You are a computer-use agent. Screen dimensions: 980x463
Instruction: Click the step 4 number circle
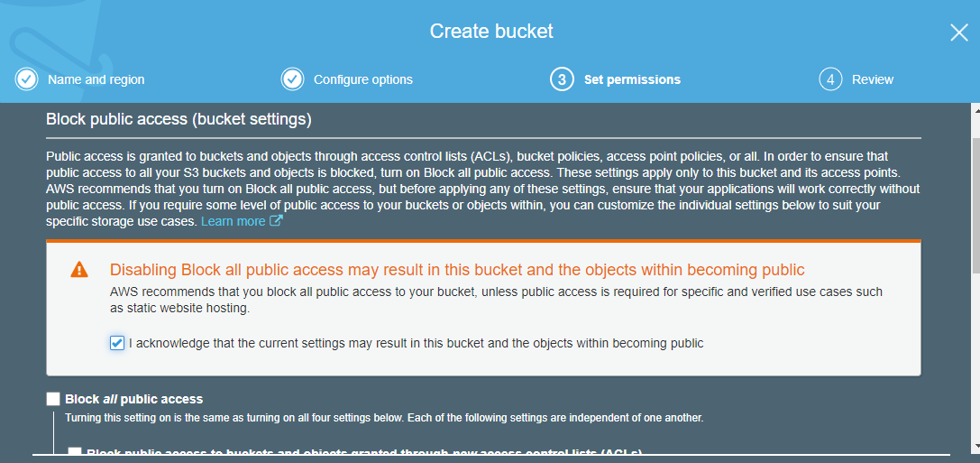(x=829, y=79)
